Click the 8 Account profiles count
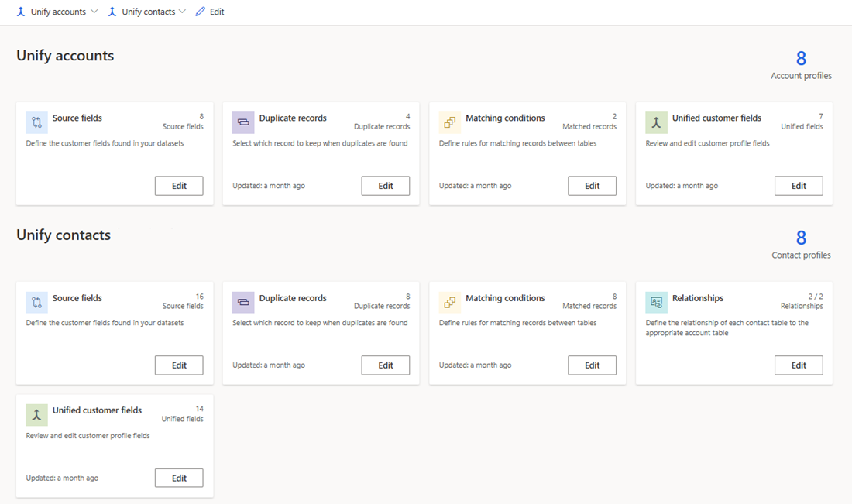The width and height of the screenshot is (852, 504). (x=801, y=58)
